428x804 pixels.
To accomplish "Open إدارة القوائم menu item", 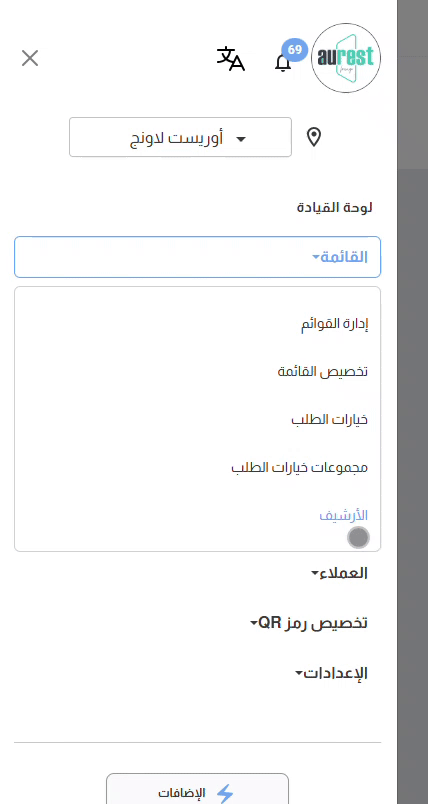I will click(334, 324).
